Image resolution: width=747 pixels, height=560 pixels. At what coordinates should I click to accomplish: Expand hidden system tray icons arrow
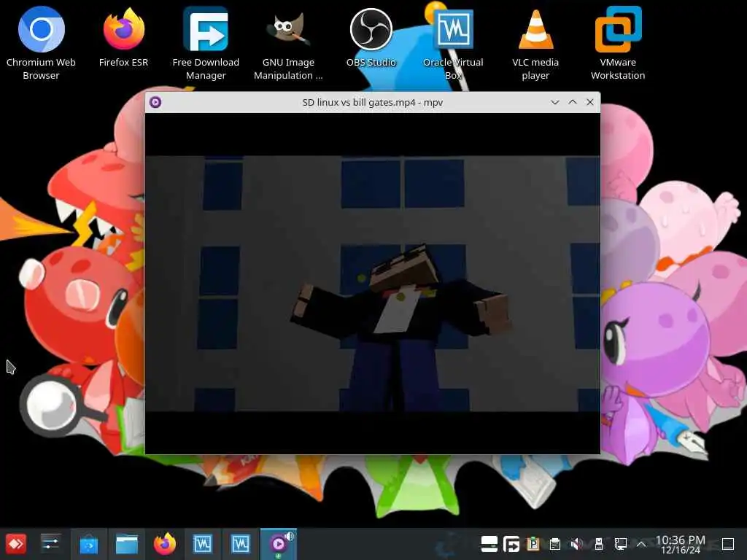coord(641,544)
